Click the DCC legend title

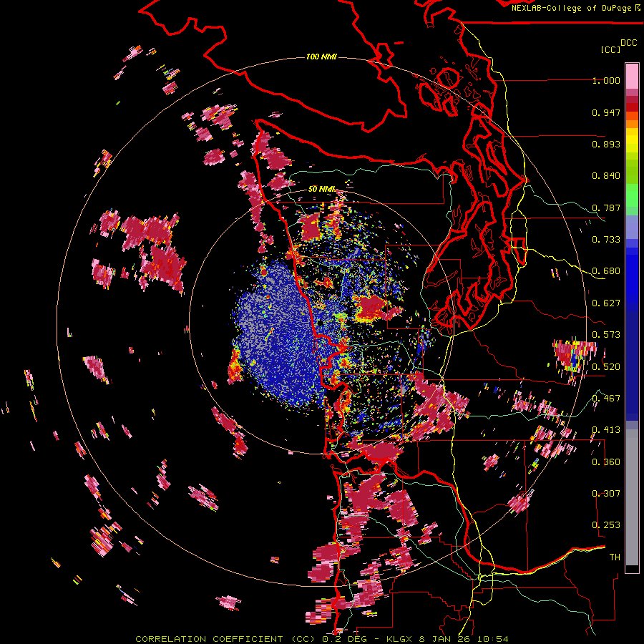628,43
